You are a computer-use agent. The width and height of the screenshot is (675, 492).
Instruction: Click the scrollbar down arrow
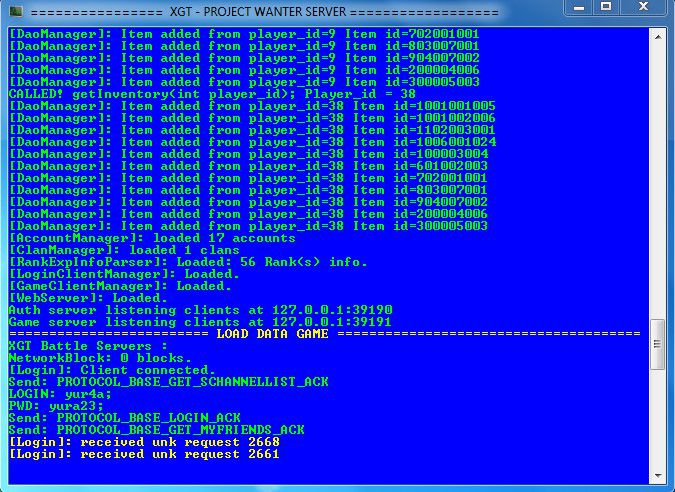657,476
